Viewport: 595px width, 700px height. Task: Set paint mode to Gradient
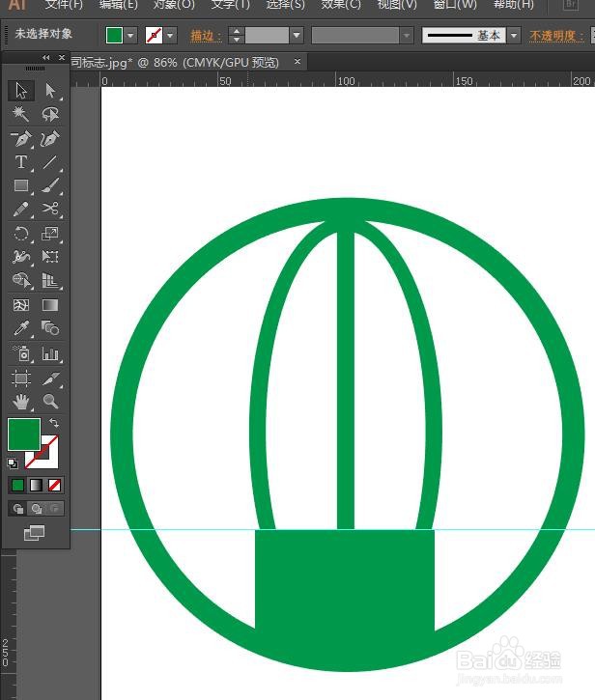coord(36,485)
